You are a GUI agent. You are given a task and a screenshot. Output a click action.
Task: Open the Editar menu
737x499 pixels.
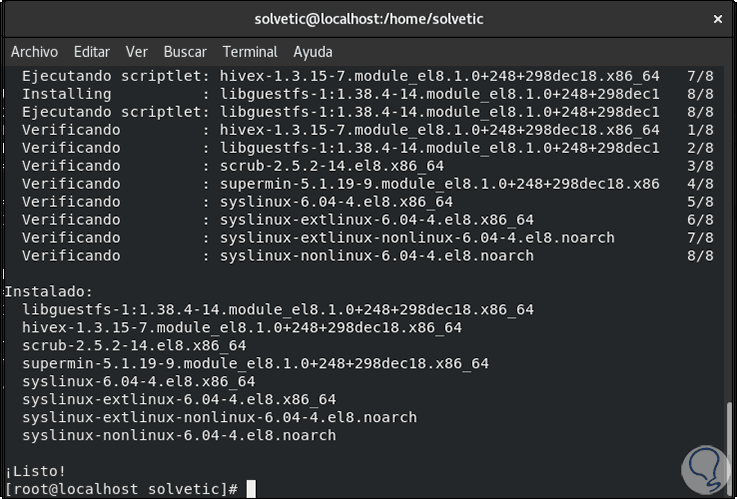pyautogui.click(x=92, y=52)
